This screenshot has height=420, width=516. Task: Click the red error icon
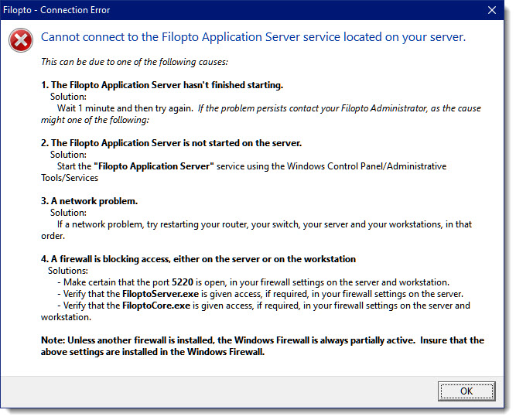(x=21, y=40)
